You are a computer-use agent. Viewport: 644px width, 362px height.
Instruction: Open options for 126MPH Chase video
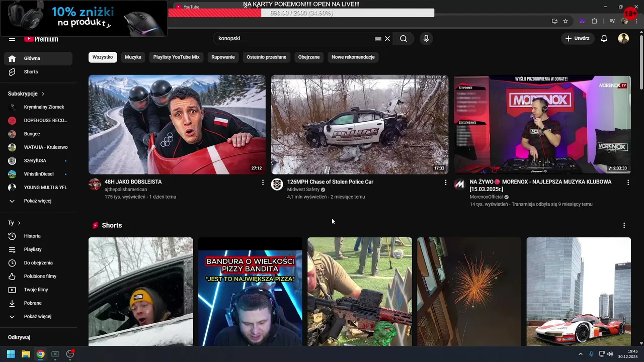(445, 183)
